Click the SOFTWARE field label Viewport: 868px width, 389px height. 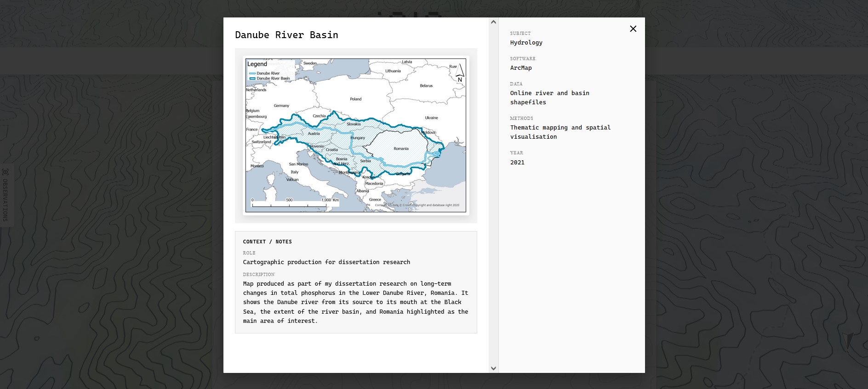pos(523,59)
